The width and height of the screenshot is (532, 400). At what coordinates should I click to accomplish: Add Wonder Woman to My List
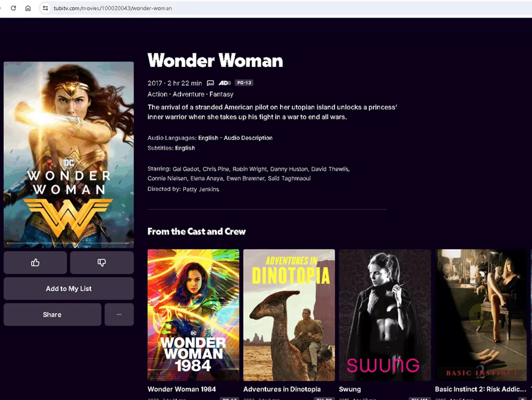coord(69,288)
